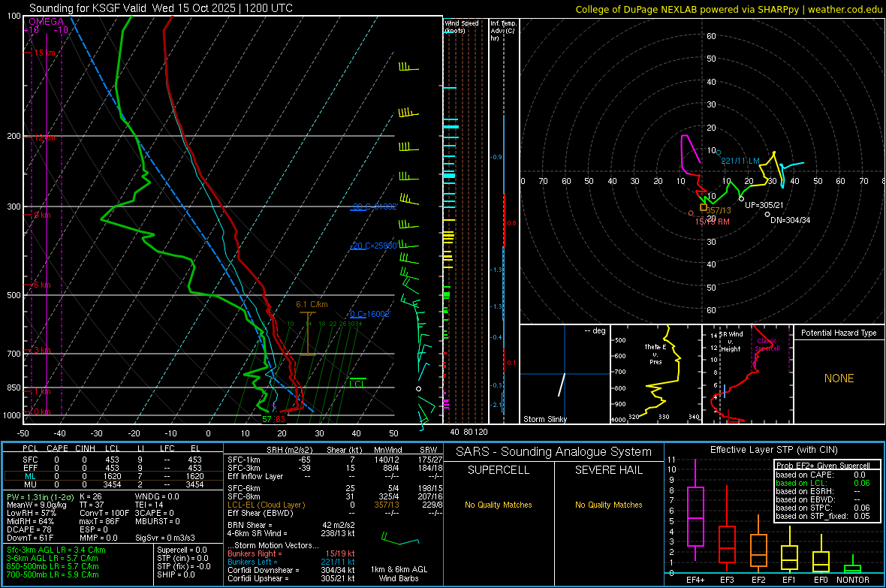Select the "15 km" height marker
Screen dimensions: 886x588
coord(45,53)
